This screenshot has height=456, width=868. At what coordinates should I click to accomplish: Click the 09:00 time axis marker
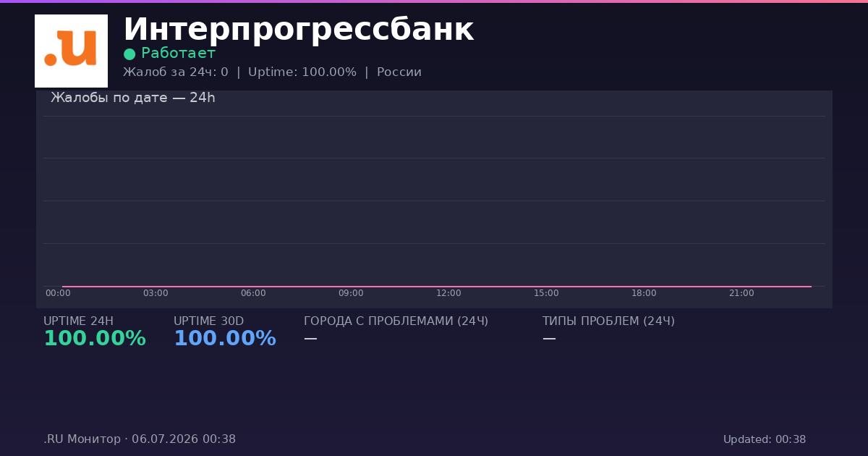[351, 293]
